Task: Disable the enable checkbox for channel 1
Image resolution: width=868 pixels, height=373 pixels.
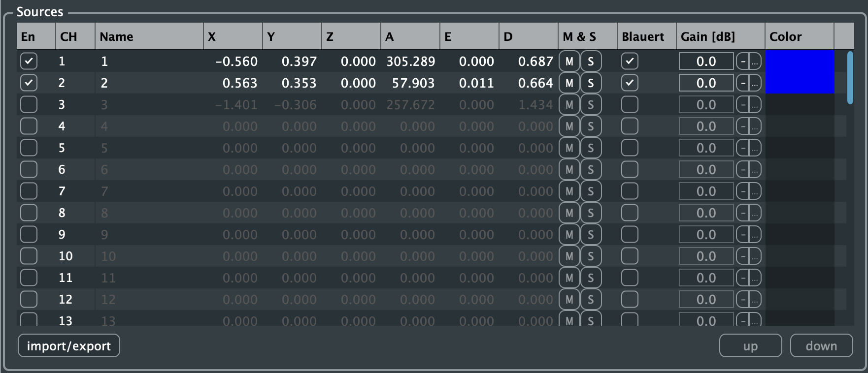Action: point(29,62)
